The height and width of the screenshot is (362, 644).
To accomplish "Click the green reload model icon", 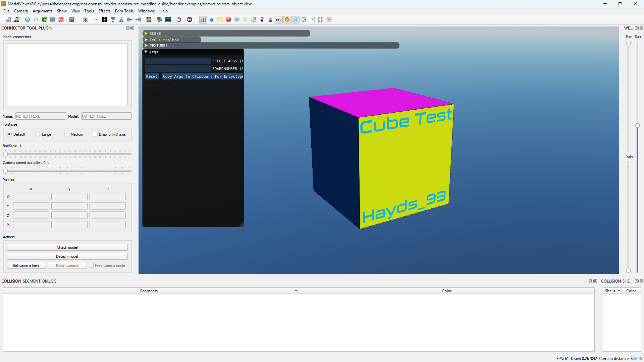I will click(x=44, y=20).
